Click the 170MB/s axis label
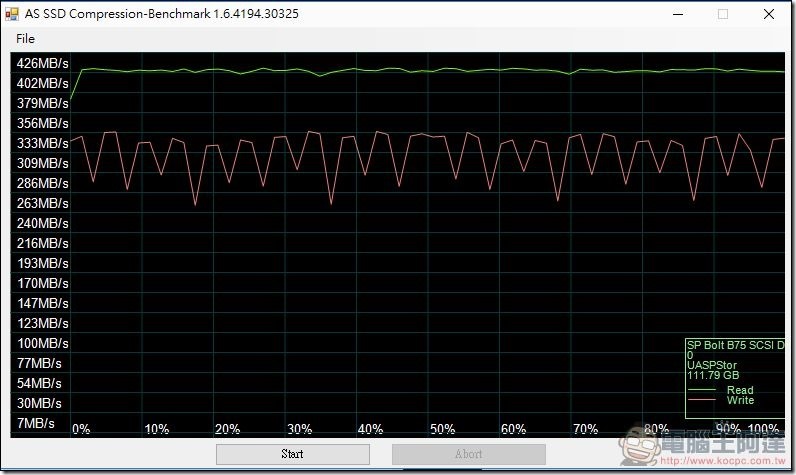The height and width of the screenshot is (475, 796). pyautogui.click(x=42, y=283)
